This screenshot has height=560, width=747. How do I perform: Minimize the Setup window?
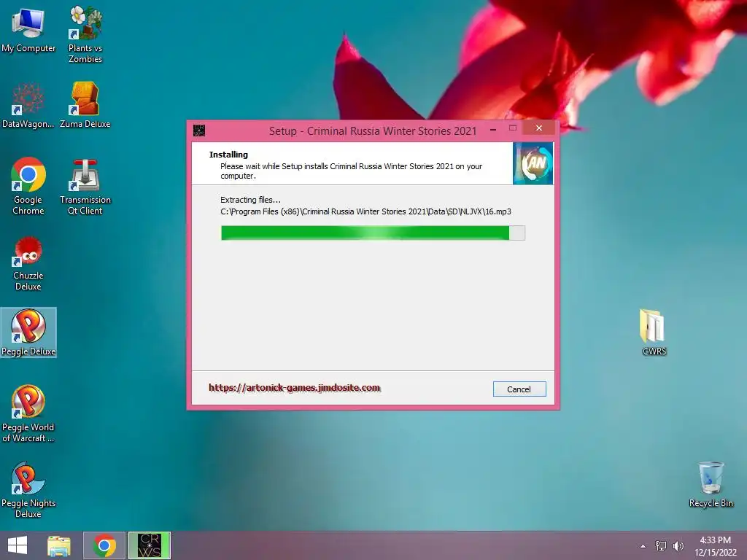pyautogui.click(x=493, y=129)
